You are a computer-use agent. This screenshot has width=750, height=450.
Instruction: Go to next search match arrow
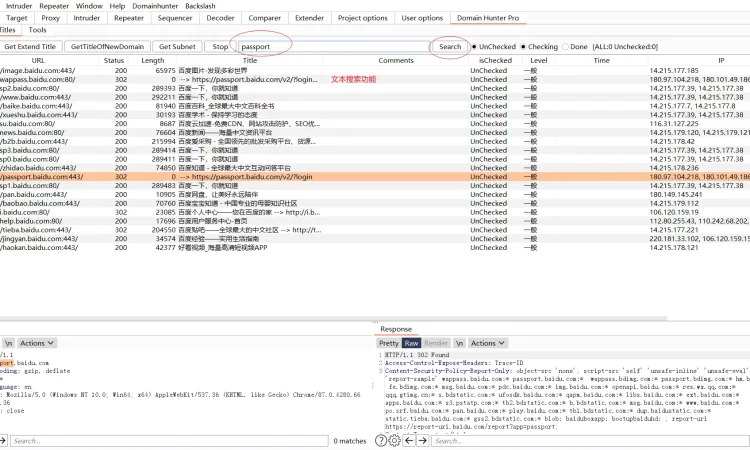(422, 440)
